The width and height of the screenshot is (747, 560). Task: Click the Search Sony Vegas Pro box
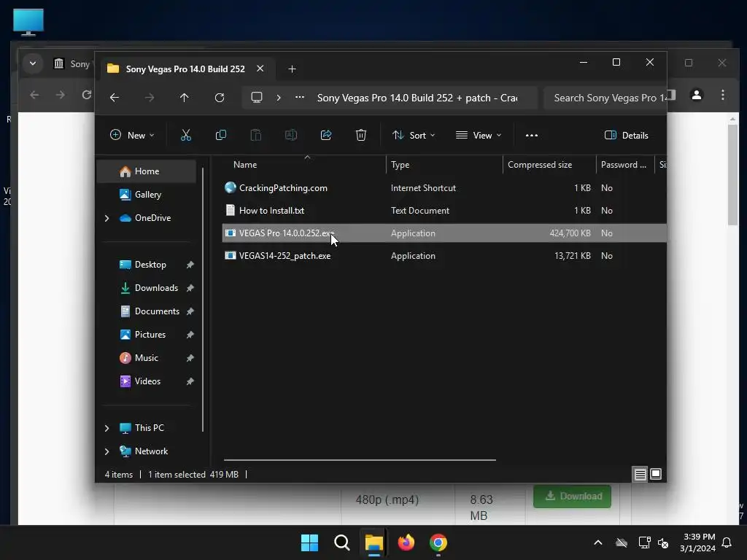pyautogui.click(x=605, y=98)
